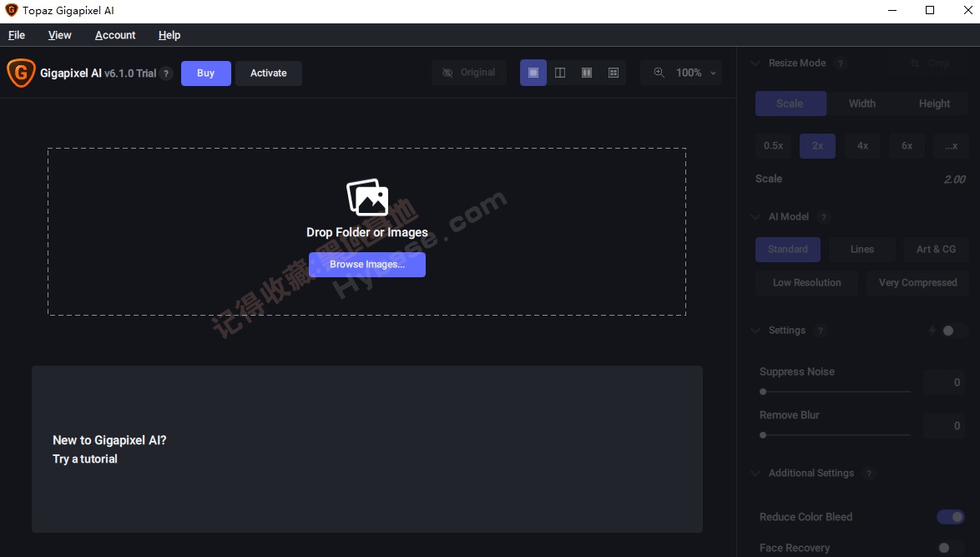
Task: Open the Account menu
Action: [115, 35]
